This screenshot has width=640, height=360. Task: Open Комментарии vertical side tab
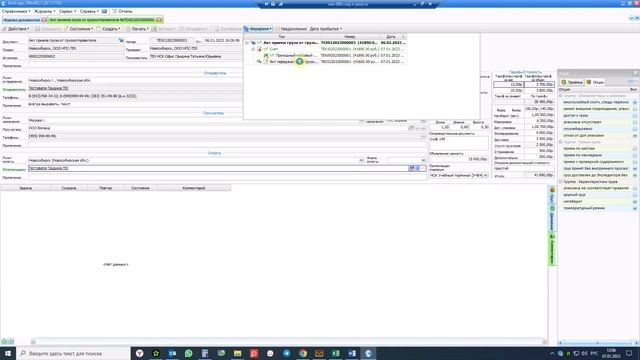pos(552,249)
